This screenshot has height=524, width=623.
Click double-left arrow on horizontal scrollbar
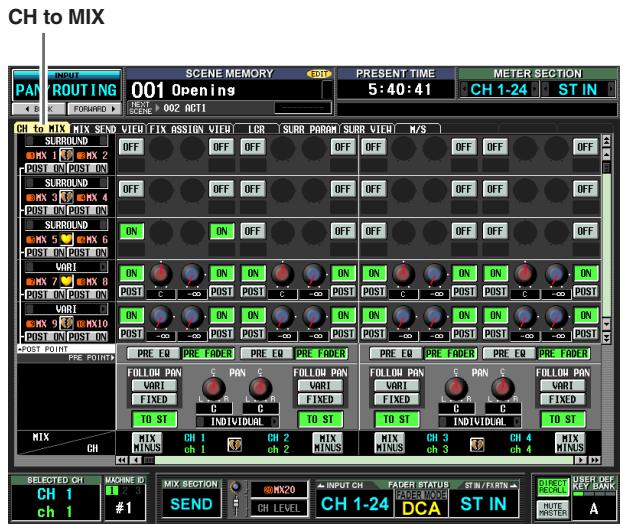pos(122,460)
